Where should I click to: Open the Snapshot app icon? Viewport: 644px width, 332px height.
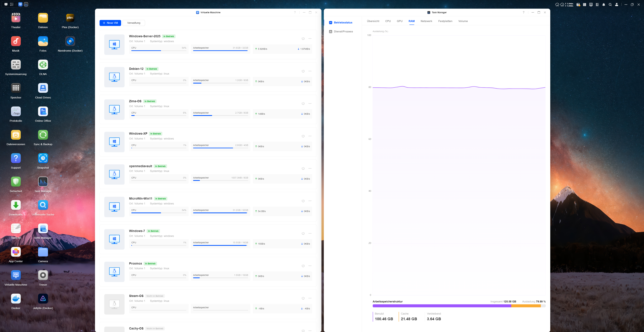pyautogui.click(x=43, y=158)
